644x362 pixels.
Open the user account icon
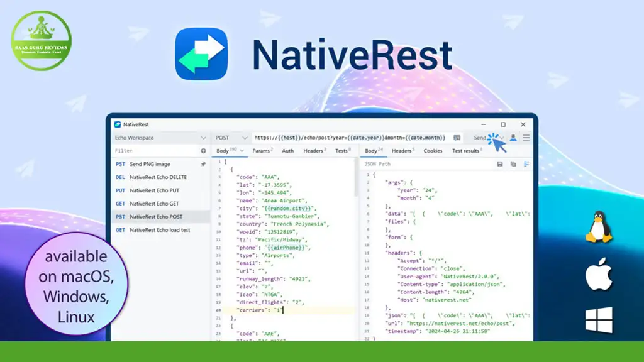(x=513, y=138)
